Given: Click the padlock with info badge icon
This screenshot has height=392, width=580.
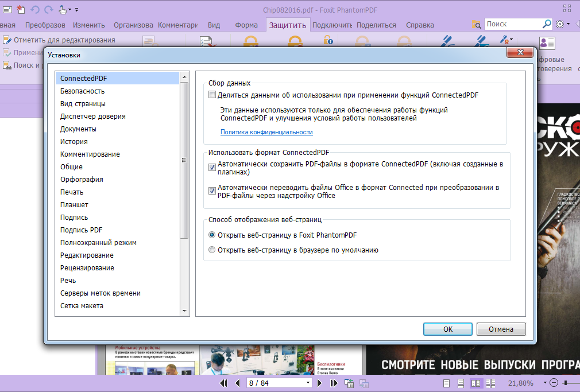Looking at the screenshot, I should pos(328,40).
